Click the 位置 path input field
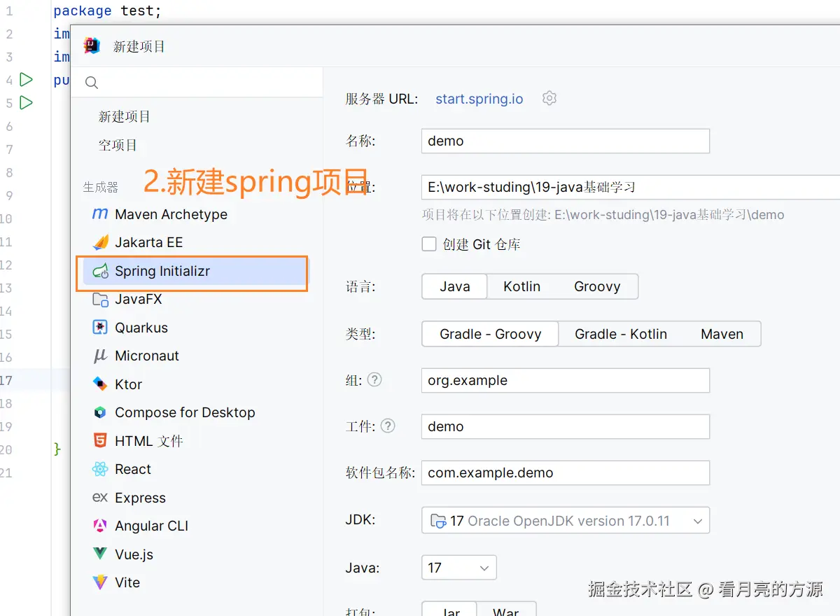 tap(631, 187)
